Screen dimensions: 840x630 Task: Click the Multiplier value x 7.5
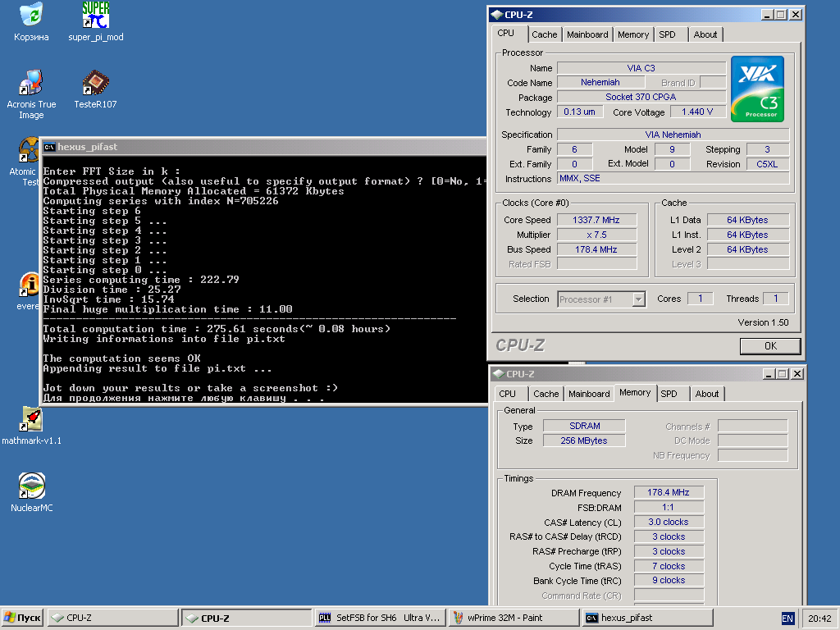click(x=596, y=235)
